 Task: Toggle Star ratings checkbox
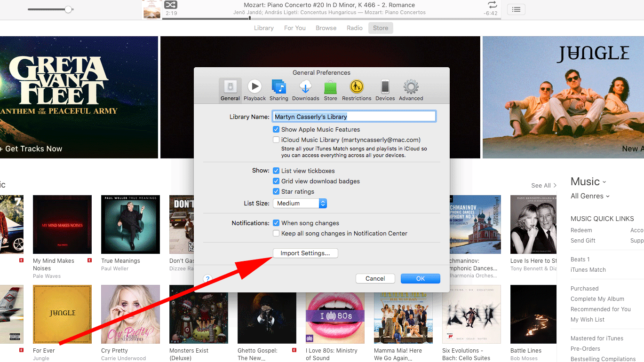tap(276, 191)
